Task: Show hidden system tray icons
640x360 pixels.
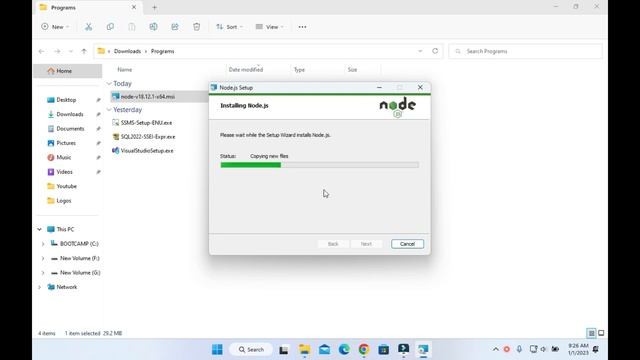Action: click(496, 349)
